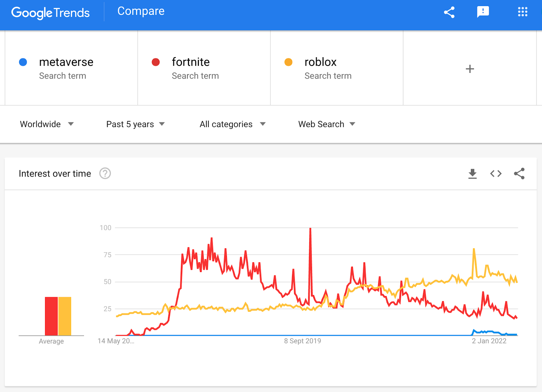
Task: Add a comparison term with the plus icon
Action: [470, 69]
